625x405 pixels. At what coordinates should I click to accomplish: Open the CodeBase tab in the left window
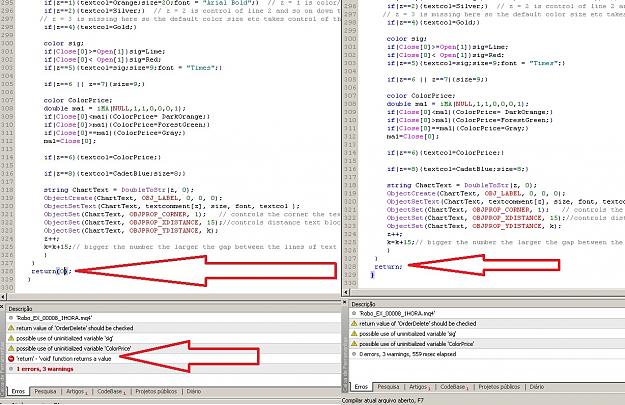click(x=111, y=391)
